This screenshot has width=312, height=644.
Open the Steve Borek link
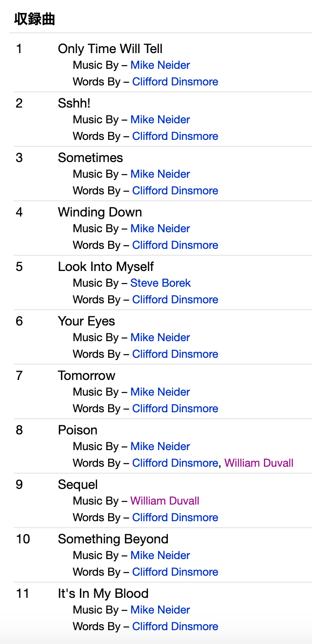(x=160, y=283)
